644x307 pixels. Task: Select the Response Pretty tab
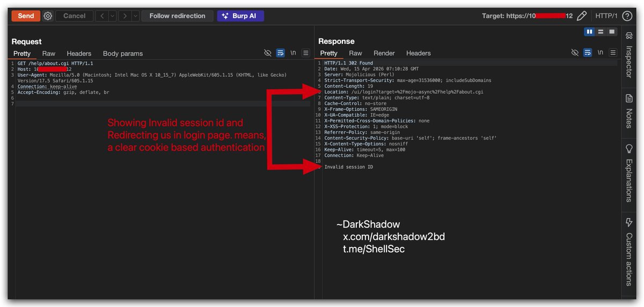click(x=329, y=53)
